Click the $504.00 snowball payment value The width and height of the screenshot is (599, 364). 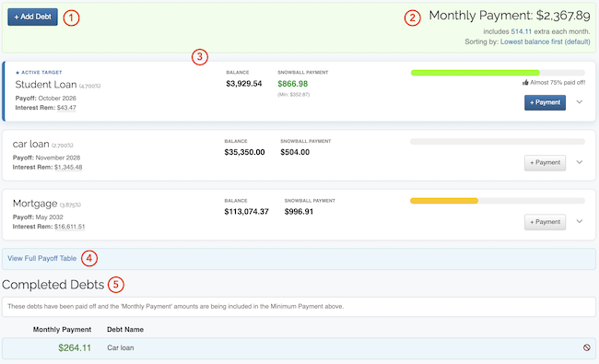pos(295,152)
